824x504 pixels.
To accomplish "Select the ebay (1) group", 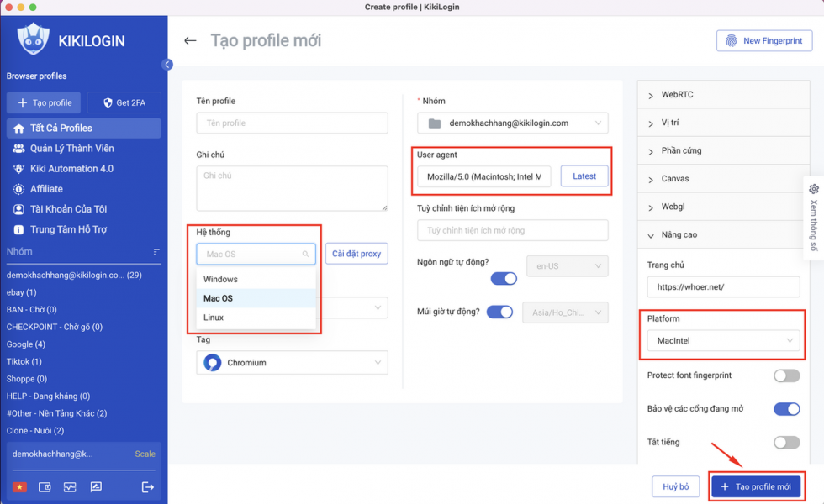I will (22, 292).
